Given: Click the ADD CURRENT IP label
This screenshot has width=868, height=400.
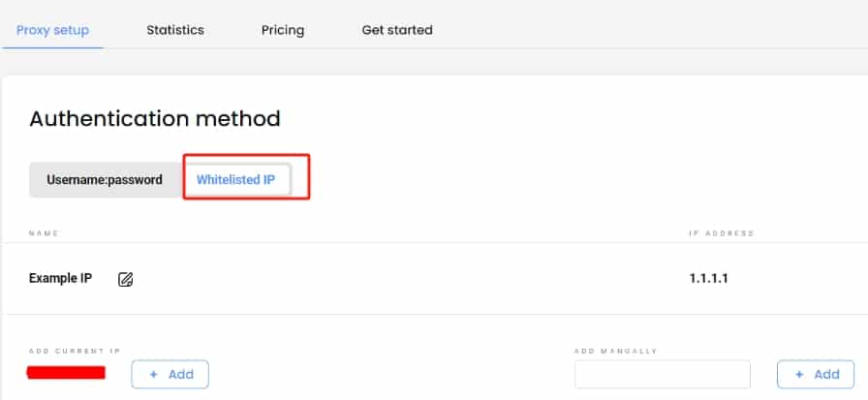Looking at the screenshot, I should point(75,352).
